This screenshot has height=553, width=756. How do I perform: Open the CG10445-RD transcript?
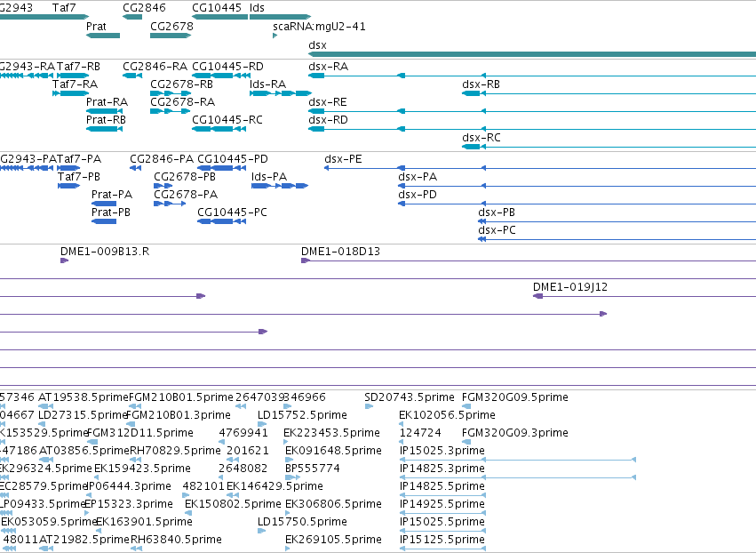coord(227,67)
